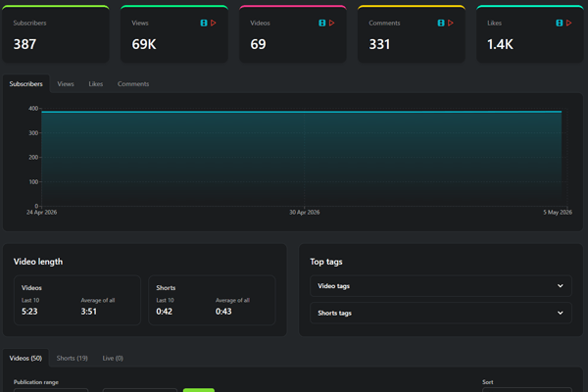Click the 387 subscribers count
588x392 pixels.
pos(24,44)
